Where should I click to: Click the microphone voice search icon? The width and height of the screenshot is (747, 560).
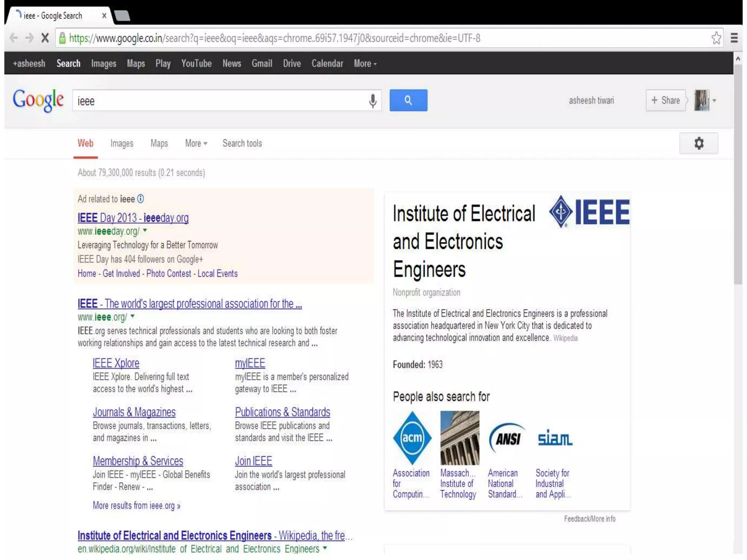tap(372, 101)
